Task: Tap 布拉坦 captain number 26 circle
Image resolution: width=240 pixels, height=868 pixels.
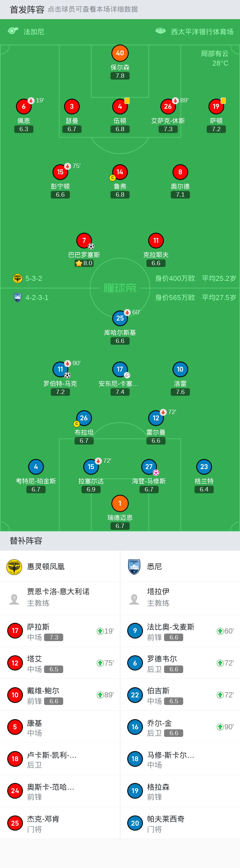Action: click(x=84, y=418)
